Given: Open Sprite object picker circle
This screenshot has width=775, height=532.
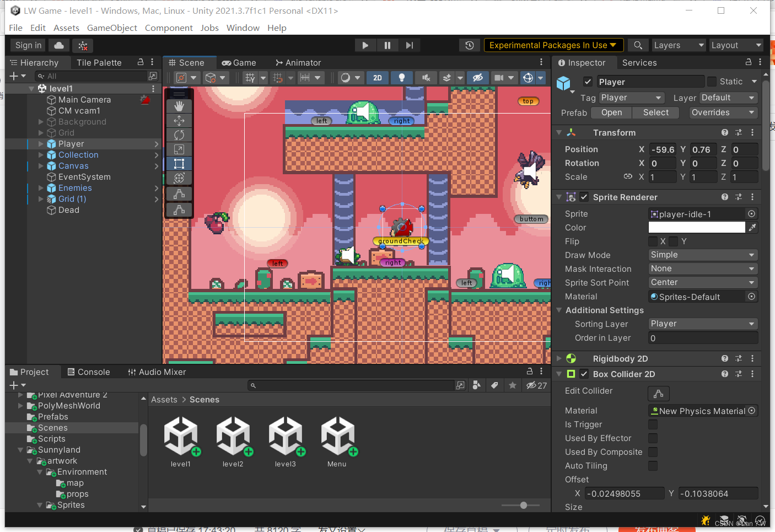Looking at the screenshot, I should [751, 214].
